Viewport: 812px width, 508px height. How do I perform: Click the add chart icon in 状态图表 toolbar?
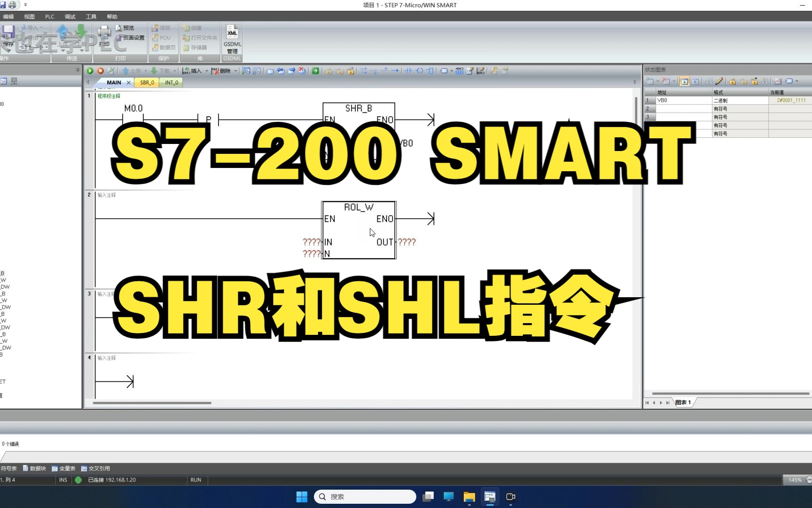[650, 81]
